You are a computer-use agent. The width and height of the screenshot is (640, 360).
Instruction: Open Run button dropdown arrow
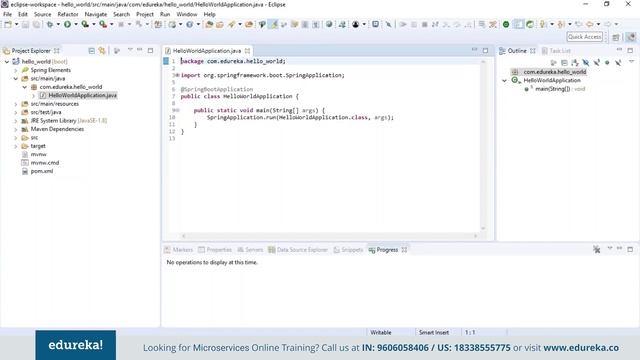pos(76,24)
